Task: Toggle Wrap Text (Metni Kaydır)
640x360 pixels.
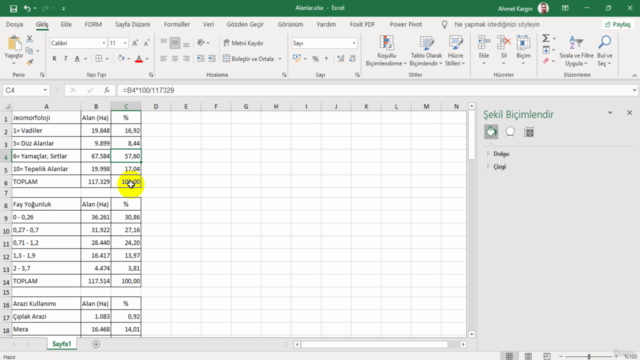Action: (x=243, y=43)
